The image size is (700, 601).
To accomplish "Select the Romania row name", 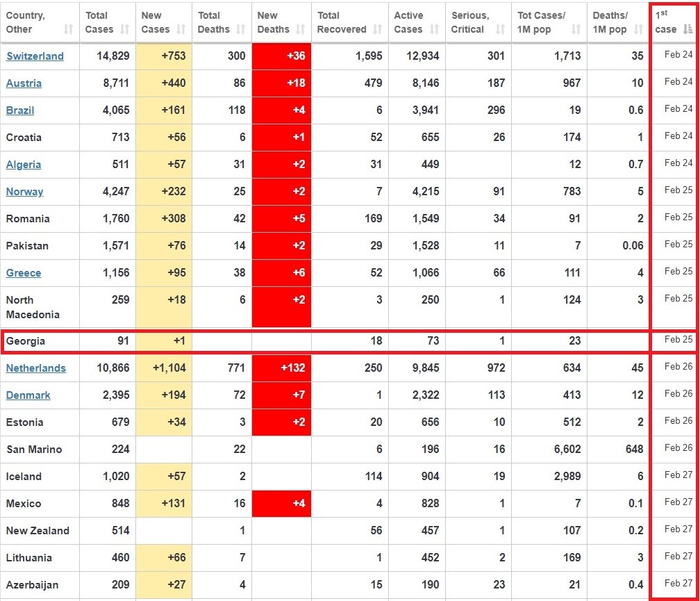I will coord(28,219).
